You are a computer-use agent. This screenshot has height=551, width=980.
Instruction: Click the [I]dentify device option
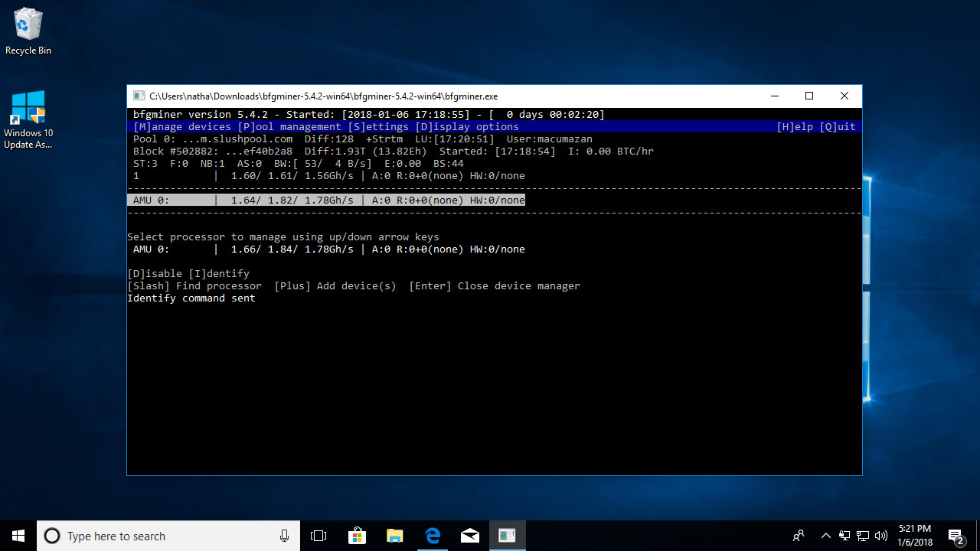coord(219,274)
